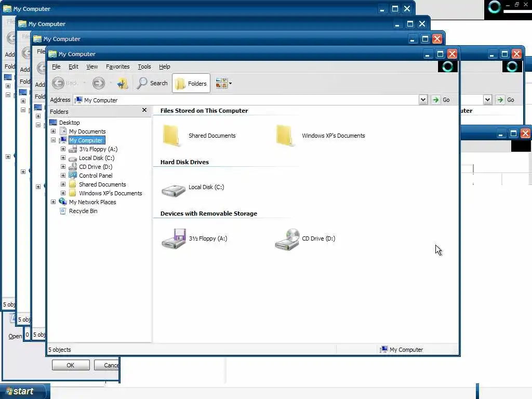Select My Computer in folder tree

coord(87,140)
